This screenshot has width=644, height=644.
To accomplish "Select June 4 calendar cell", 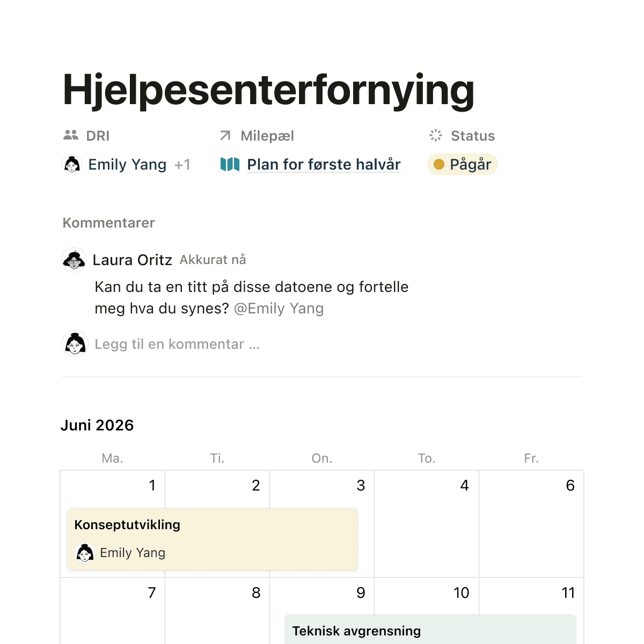I will [427, 524].
